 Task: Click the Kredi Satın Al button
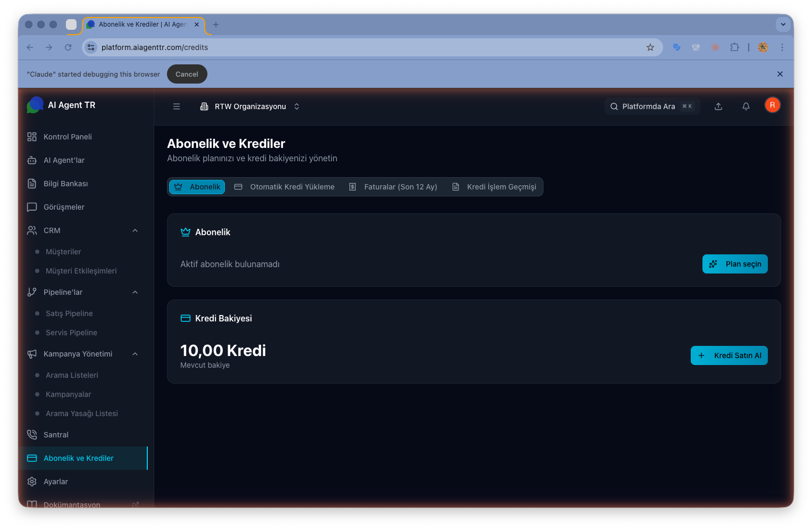tap(729, 355)
